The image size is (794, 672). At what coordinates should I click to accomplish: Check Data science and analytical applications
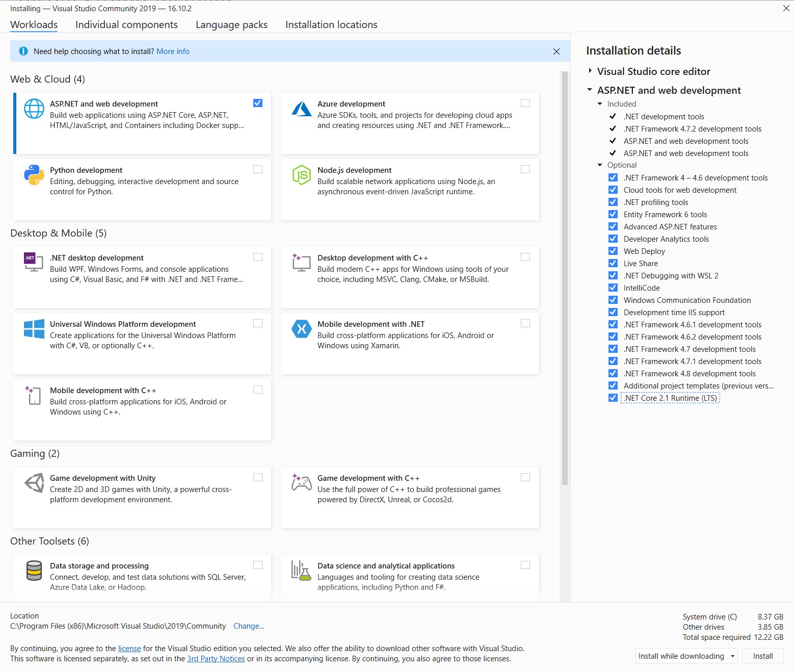tap(525, 565)
